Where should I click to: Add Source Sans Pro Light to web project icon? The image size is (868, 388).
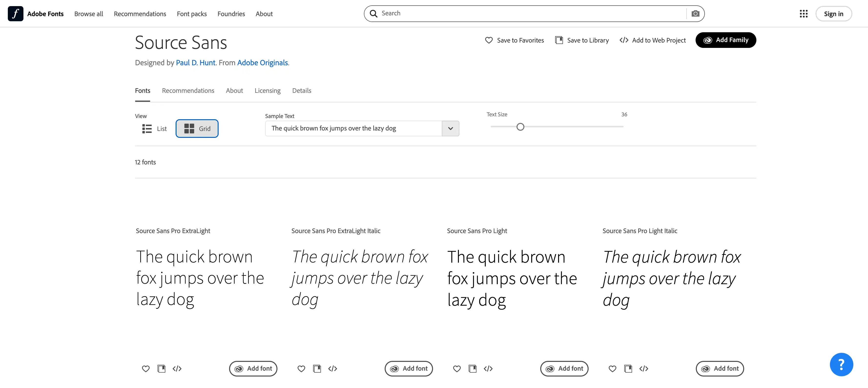[488, 368]
